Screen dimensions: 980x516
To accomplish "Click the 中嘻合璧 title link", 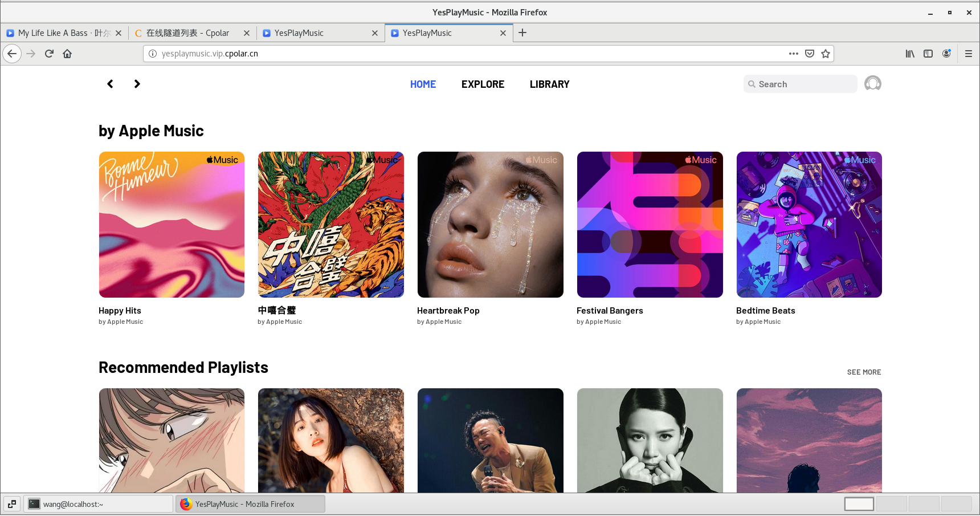I will [x=277, y=311].
